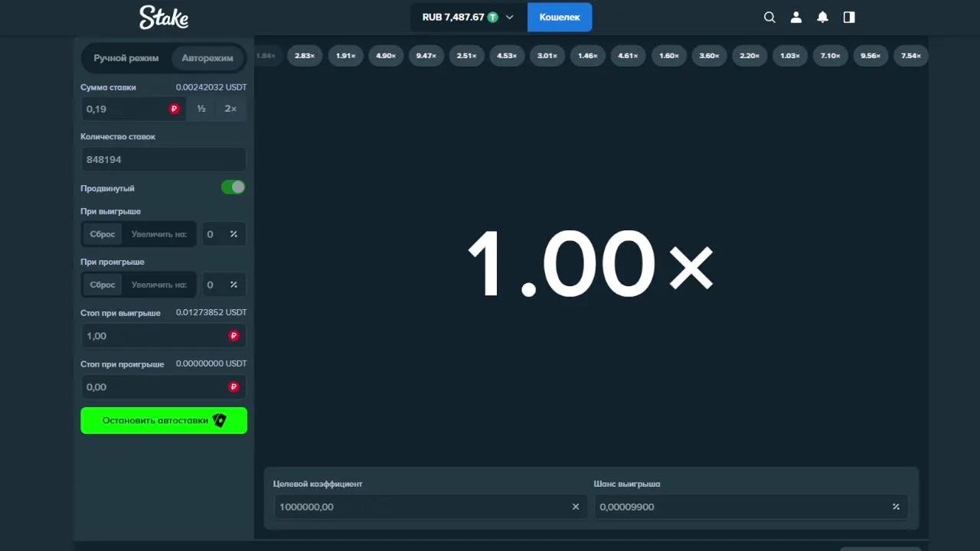Switch to the Авторежим tab
This screenshot has width=980, height=551.
(x=207, y=58)
